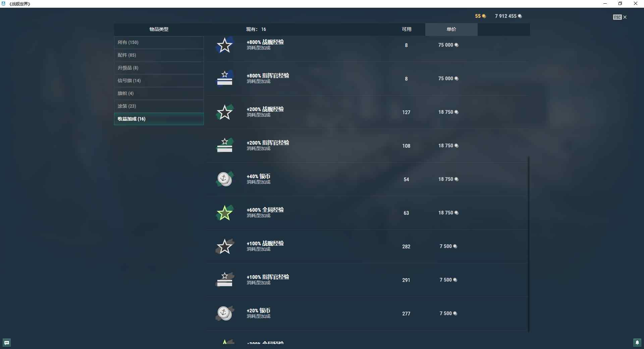Select the +100% 指挥官经验 item name

pyautogui.click(x=268, y=277)
